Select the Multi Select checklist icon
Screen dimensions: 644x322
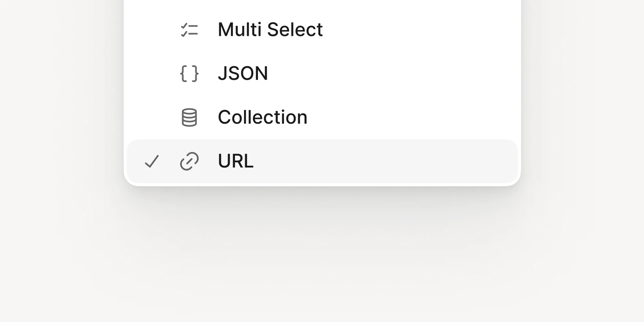[x=189, y=30]
